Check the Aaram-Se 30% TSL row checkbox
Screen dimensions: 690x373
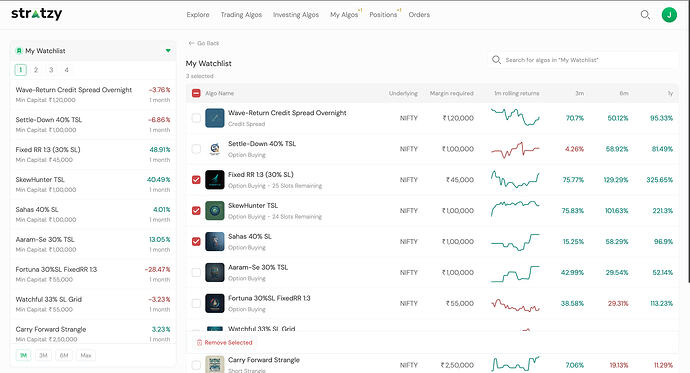(196, 272)
